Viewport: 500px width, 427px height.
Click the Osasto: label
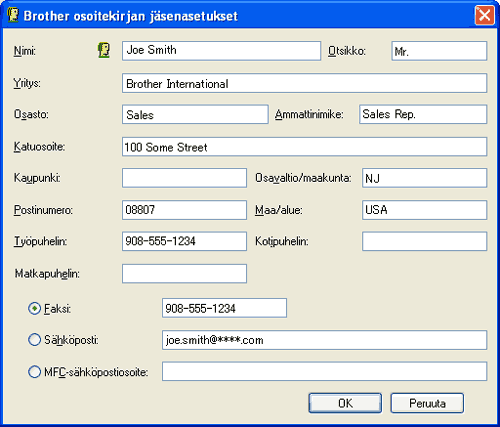31,114
